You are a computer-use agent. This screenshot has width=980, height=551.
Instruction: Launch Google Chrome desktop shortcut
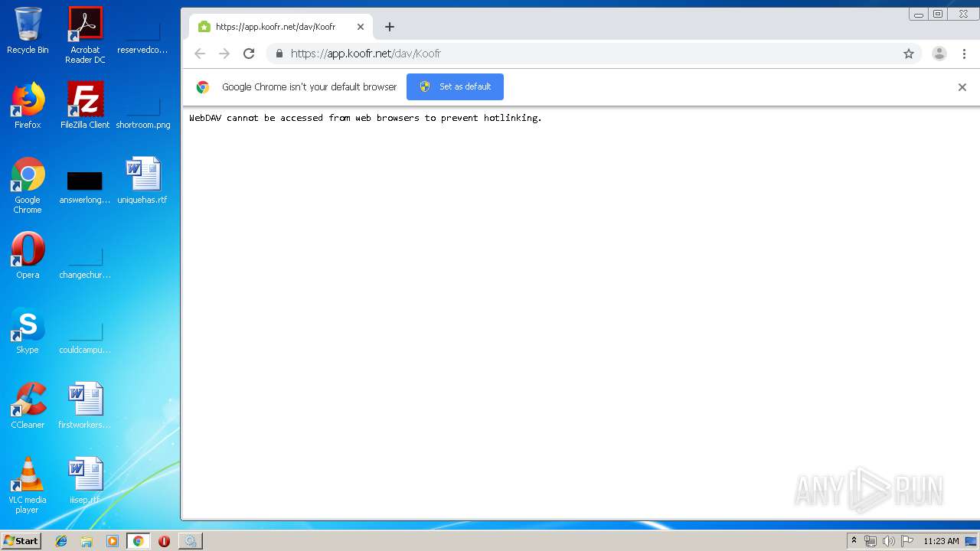pyautogui.click(x=28, y=185)
